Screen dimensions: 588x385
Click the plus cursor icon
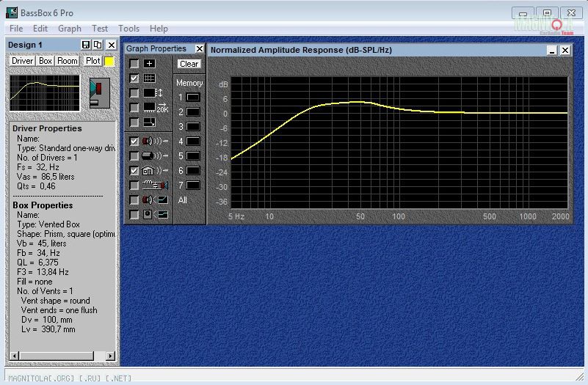pos(149,64)
